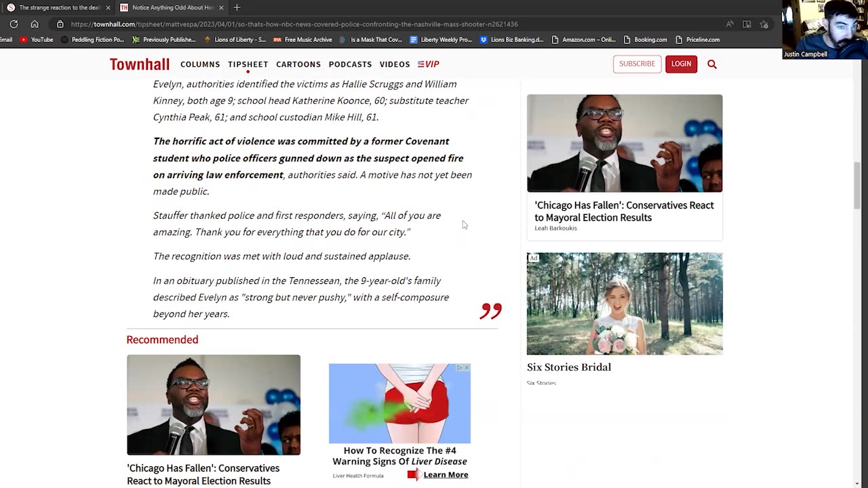The height and width of the screenshot is (488, 868).
Task: Click the Townhall search magnifier icon
Action: click(x=712, y=64)
